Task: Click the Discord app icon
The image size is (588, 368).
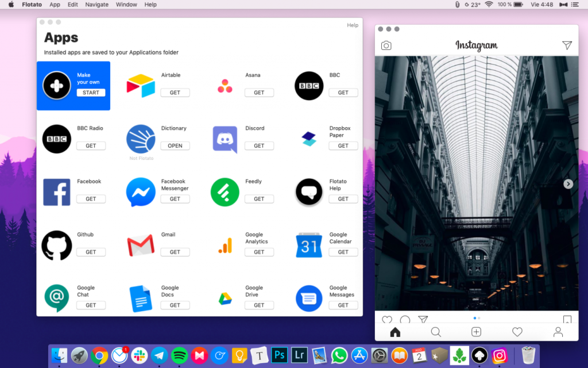Action: pyautogui.click(x=225, y=139)
